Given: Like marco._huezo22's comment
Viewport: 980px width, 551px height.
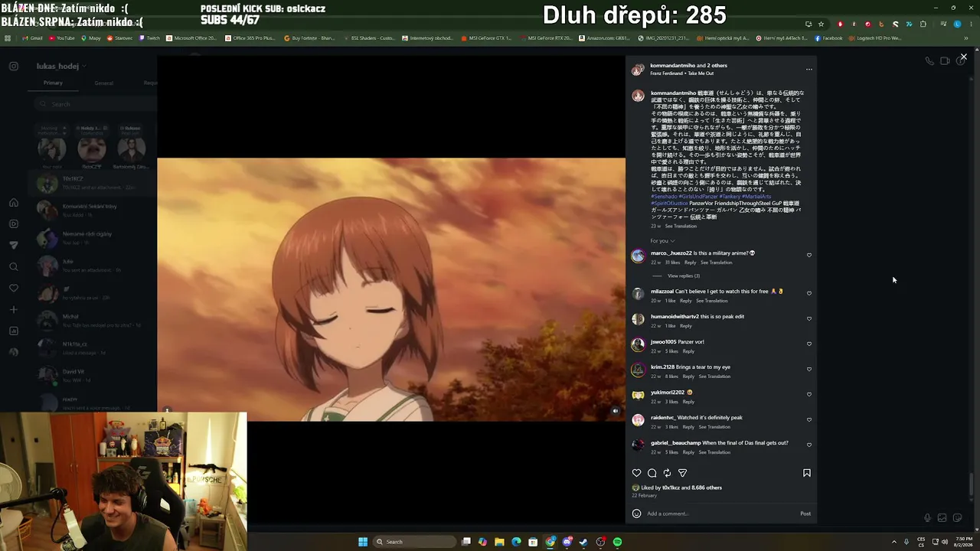Looking at the screenshot, I should pos(809,256).
